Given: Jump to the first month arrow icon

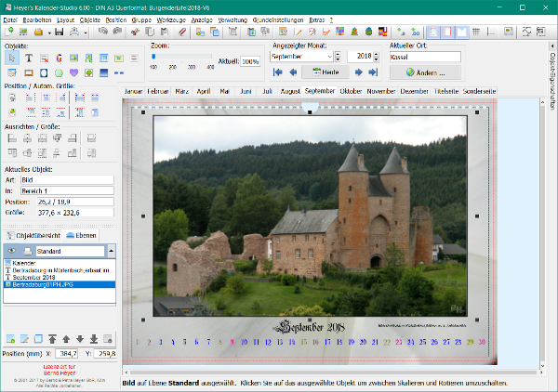Looking at the screenshot, I should pos(276,72).
